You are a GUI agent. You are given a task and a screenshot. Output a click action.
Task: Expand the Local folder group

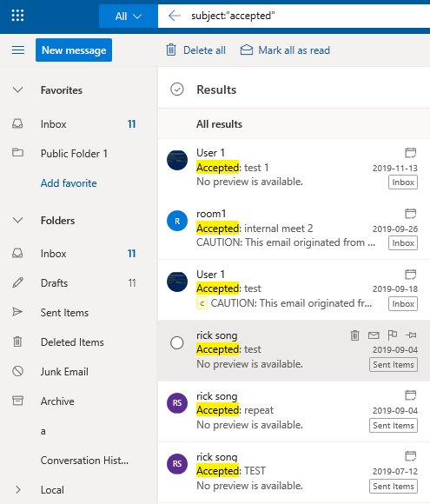tap(18, 489)
